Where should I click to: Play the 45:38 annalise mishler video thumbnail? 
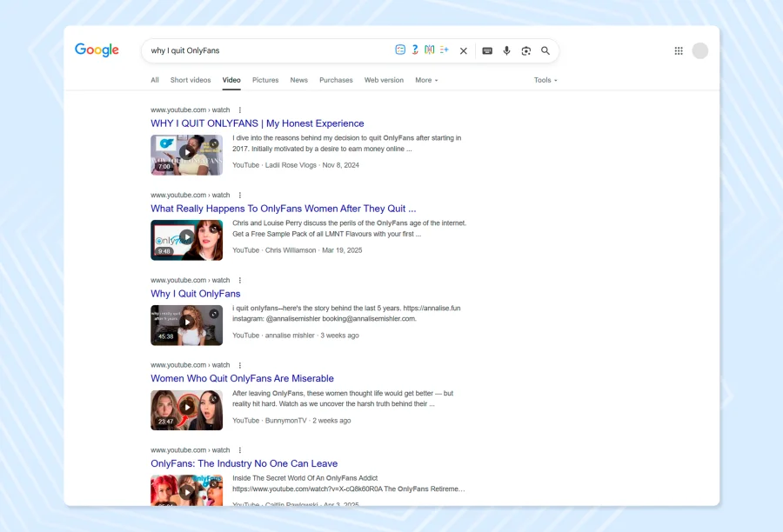coord(186,323)
